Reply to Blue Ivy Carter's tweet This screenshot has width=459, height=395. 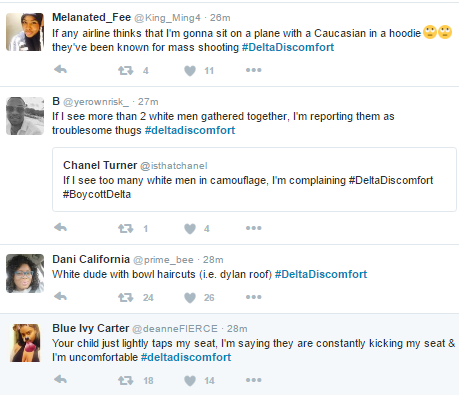coord(60,379)
